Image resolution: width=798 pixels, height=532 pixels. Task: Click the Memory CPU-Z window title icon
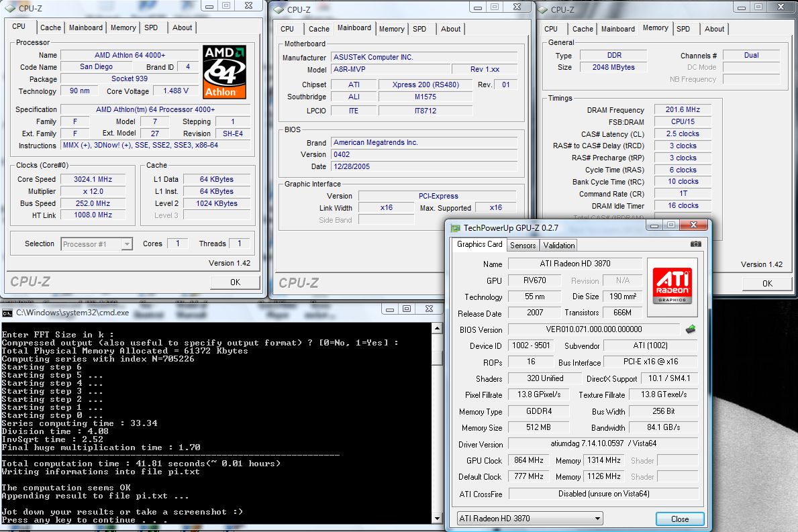(x=542, y=9)
